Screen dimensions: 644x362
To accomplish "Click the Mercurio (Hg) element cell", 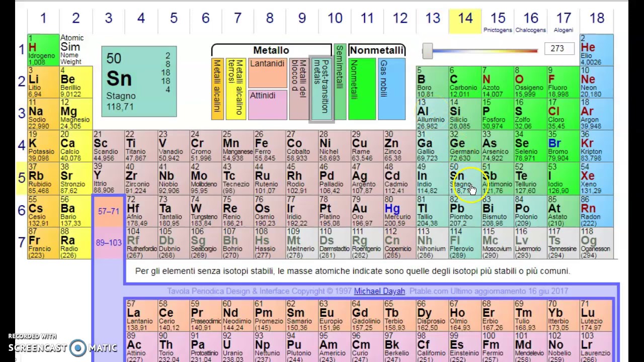I will pyautogui.click(x=400, y=211).
